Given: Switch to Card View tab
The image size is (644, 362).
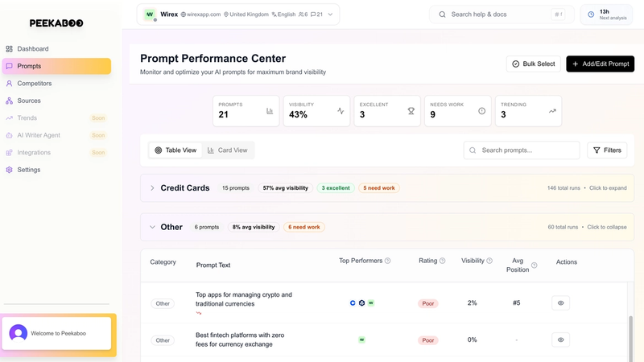Looking at the screenshot, I should pyautogui.click(x=228, y=150).
